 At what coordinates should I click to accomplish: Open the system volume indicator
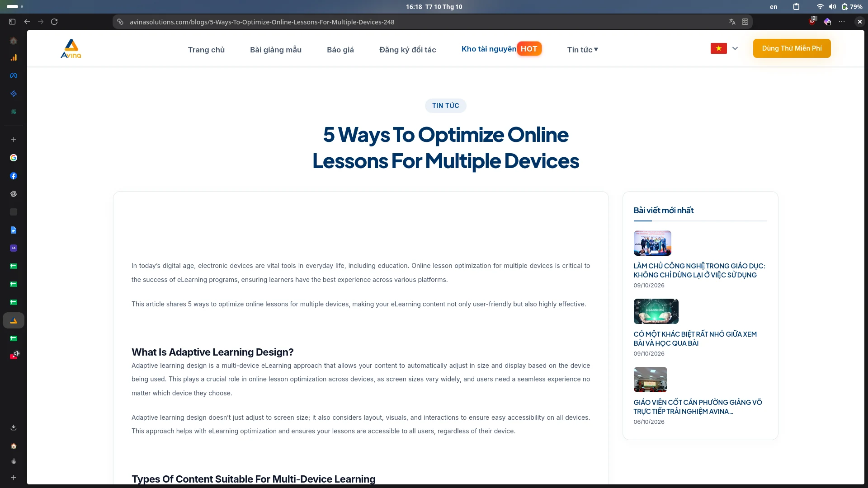[832, 7]
